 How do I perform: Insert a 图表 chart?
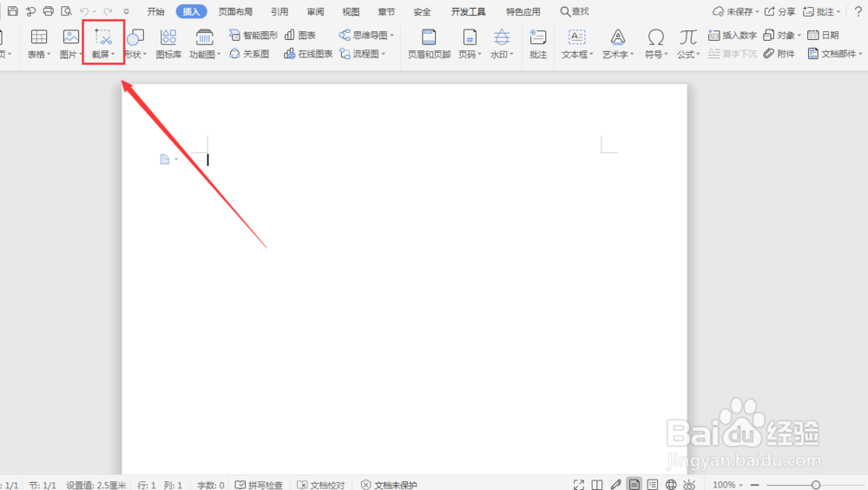click(300, 35)
